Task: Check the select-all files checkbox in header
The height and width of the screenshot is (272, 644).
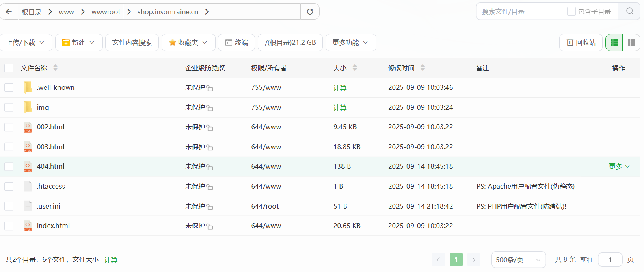Action: [x=9, y=68]
